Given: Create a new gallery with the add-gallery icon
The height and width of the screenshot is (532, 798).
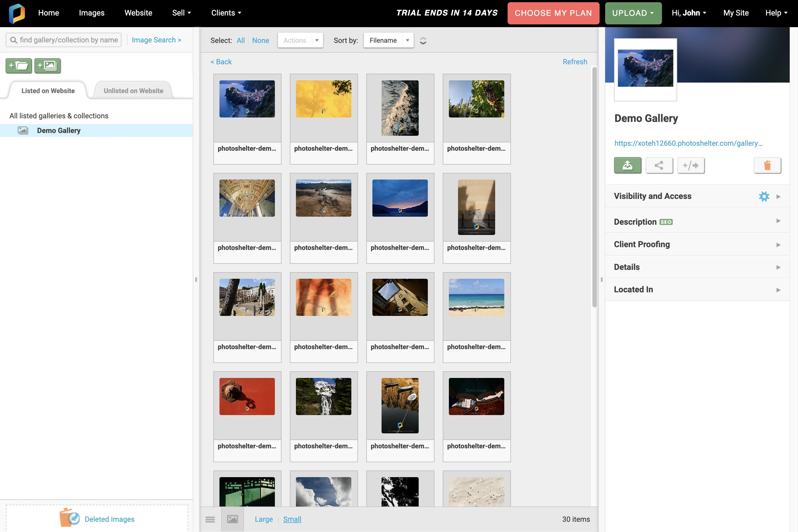Looking at the screenshot, I should [x=47, y=66].
